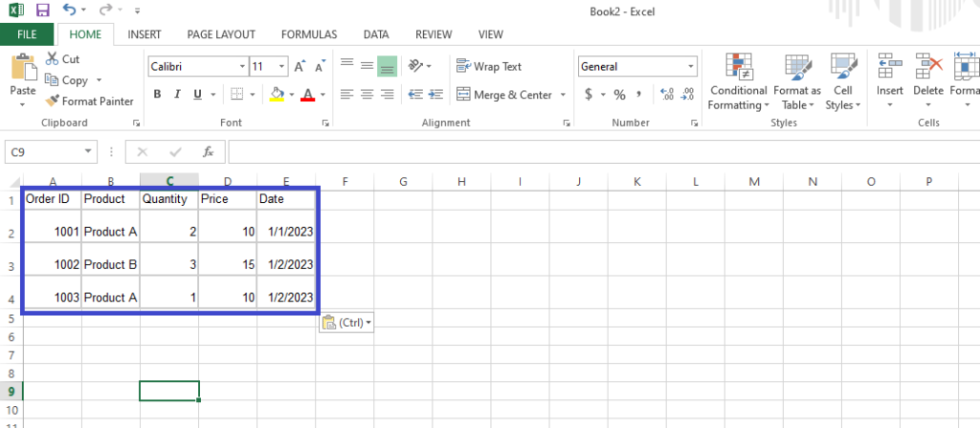The width and height of the screenshot is (980, 428).
Task: Expand the Merge & Center dropdown arrow
Action: [563, 95]
